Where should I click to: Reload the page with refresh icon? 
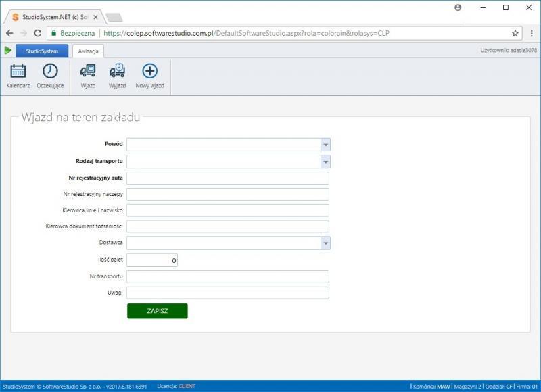coord(38,33)
